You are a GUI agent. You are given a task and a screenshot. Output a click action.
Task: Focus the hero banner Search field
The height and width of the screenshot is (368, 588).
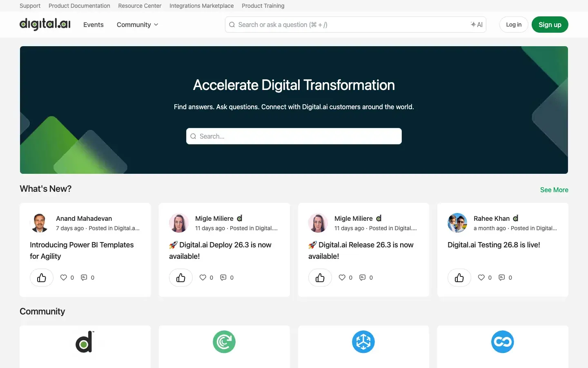pyautogui.click(x=294, y=136)
